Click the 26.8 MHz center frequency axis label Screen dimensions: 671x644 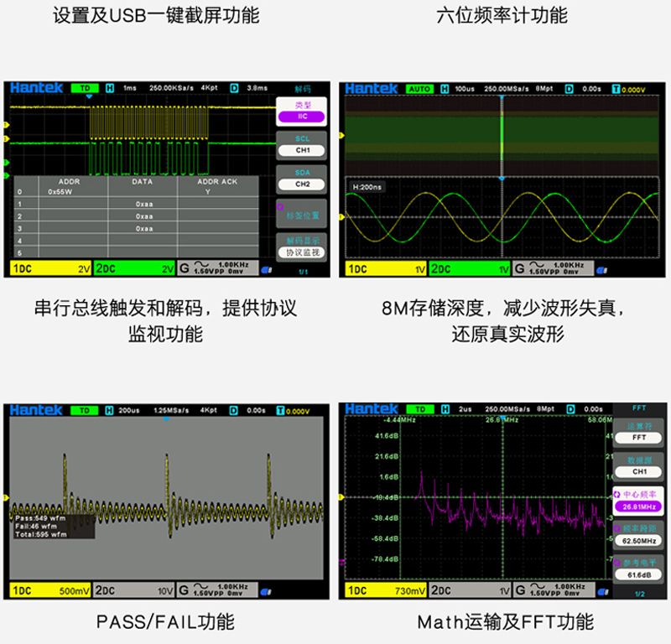pos(502,420)
